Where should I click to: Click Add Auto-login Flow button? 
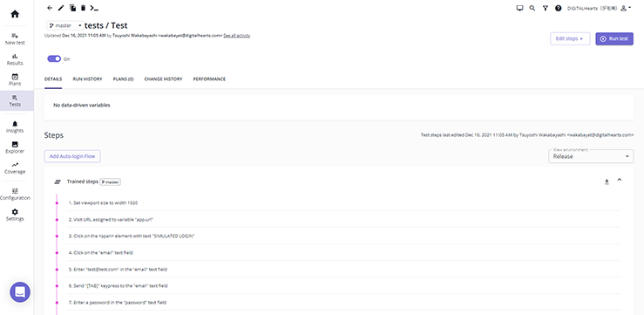click(x=72, y=156)
